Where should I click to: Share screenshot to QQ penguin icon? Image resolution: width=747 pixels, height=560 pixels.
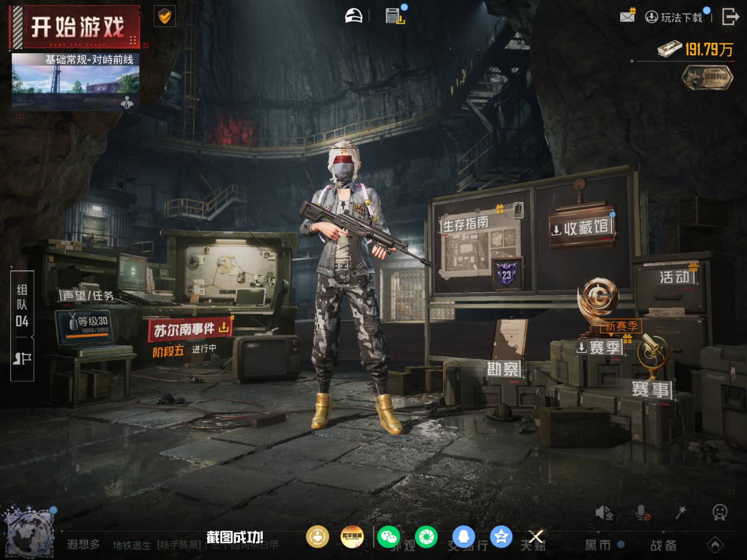tap(464, 537)
